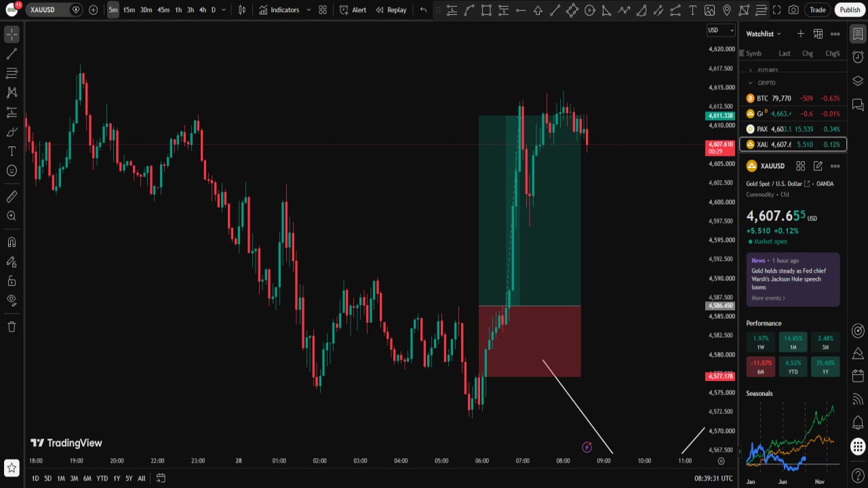Switch to 45m timeframe
Image resolution: width=868 pixels, height=488 pixels.
(163, 10)
